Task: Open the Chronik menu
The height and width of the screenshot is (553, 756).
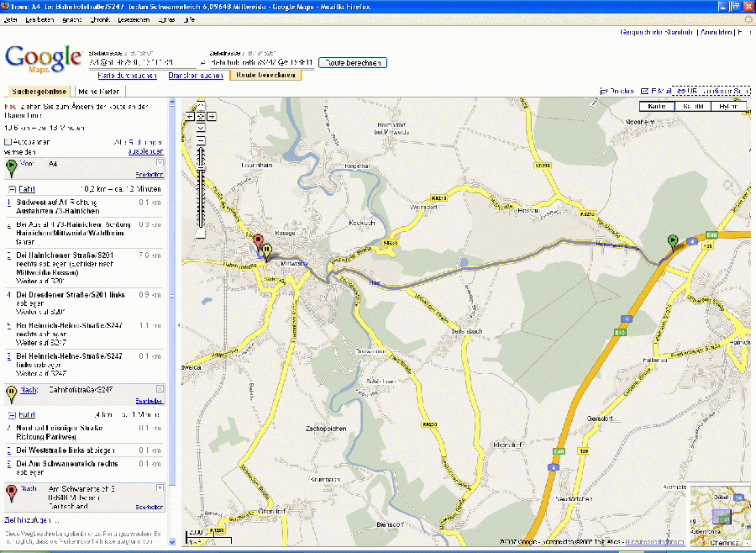Action: [100, 20]
